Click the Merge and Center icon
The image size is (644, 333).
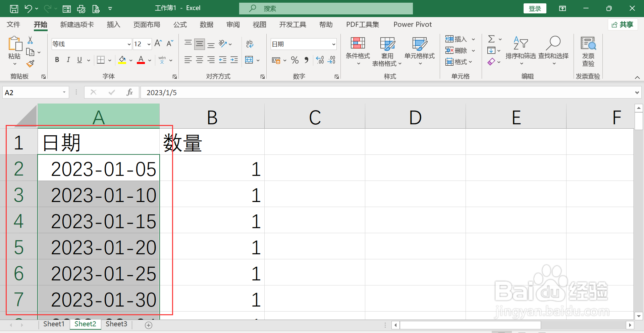click(x=249, y=60)
